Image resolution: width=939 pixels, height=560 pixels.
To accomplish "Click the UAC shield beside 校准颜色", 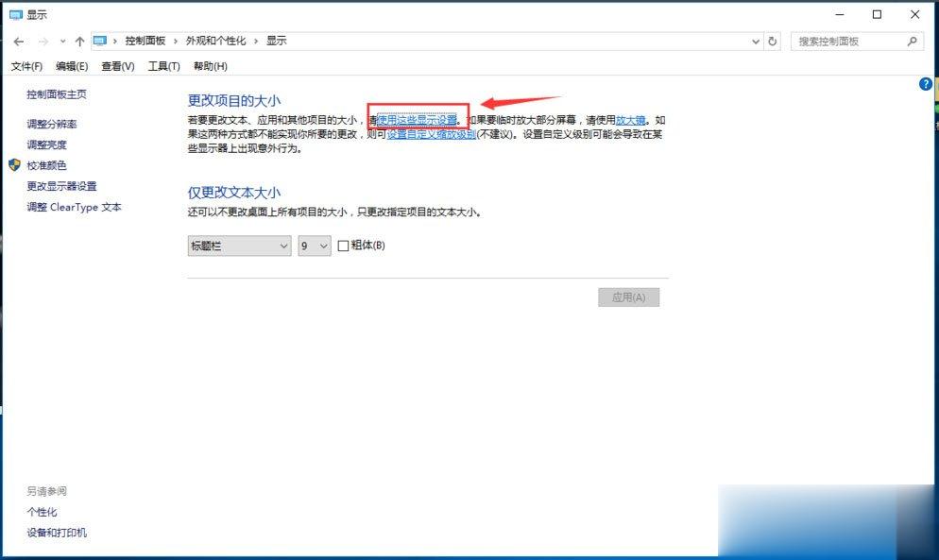I will click(13, 165).
